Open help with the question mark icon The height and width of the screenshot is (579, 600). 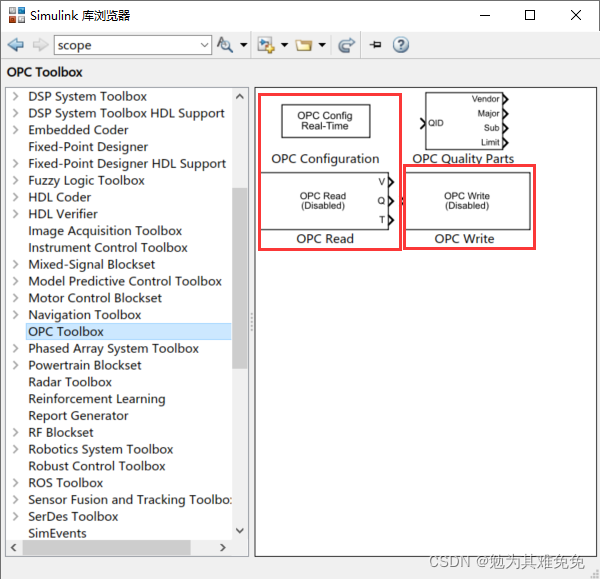coord(401,45)
